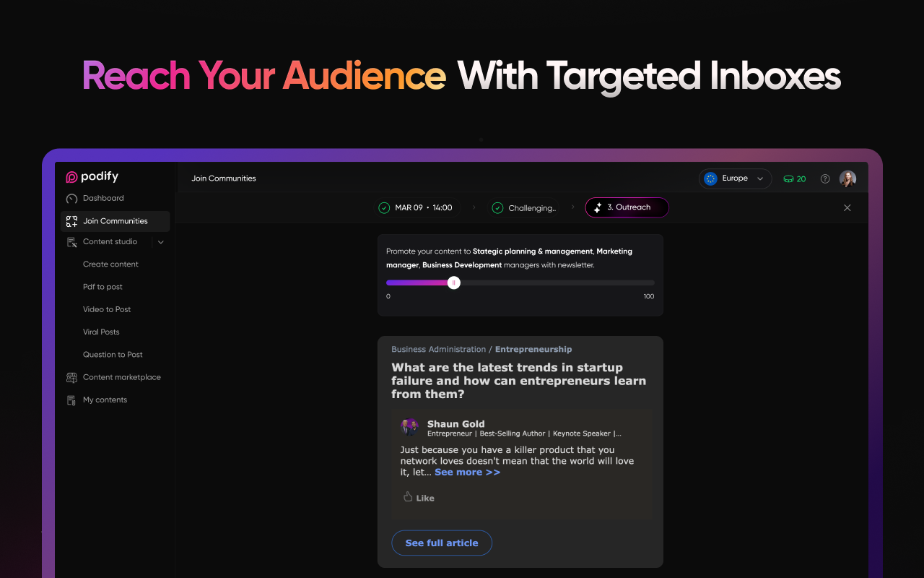Click the checkmark on MAR 09 step

[384, 208]
